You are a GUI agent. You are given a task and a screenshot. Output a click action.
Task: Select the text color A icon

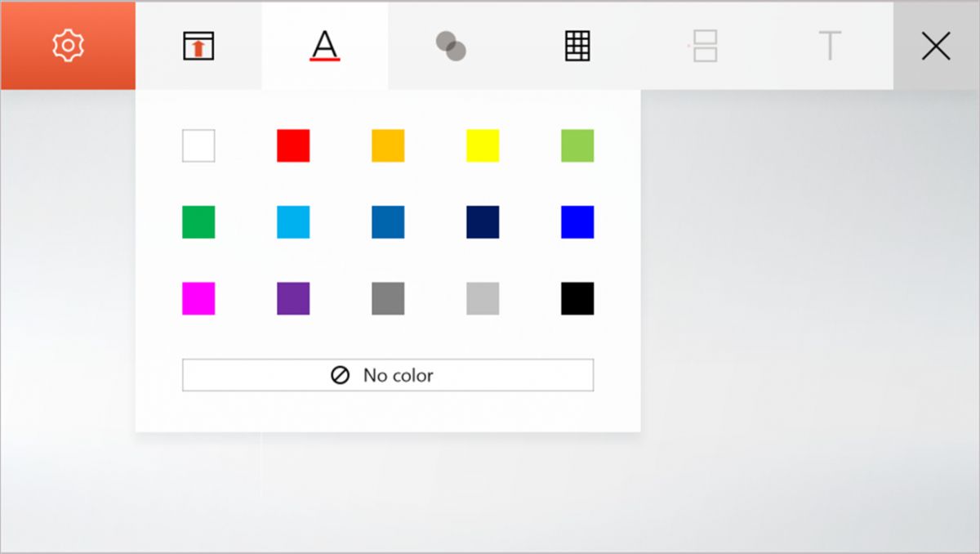324,46
